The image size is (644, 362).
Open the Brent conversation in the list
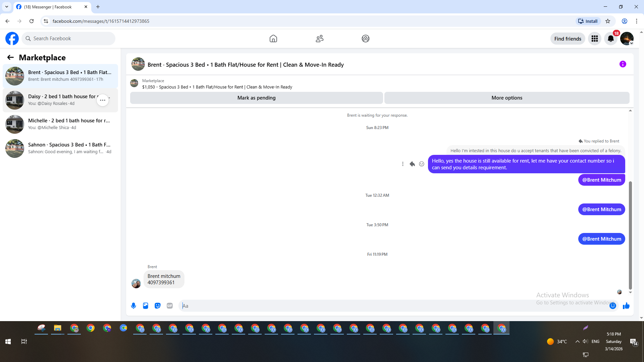point(60,76)
